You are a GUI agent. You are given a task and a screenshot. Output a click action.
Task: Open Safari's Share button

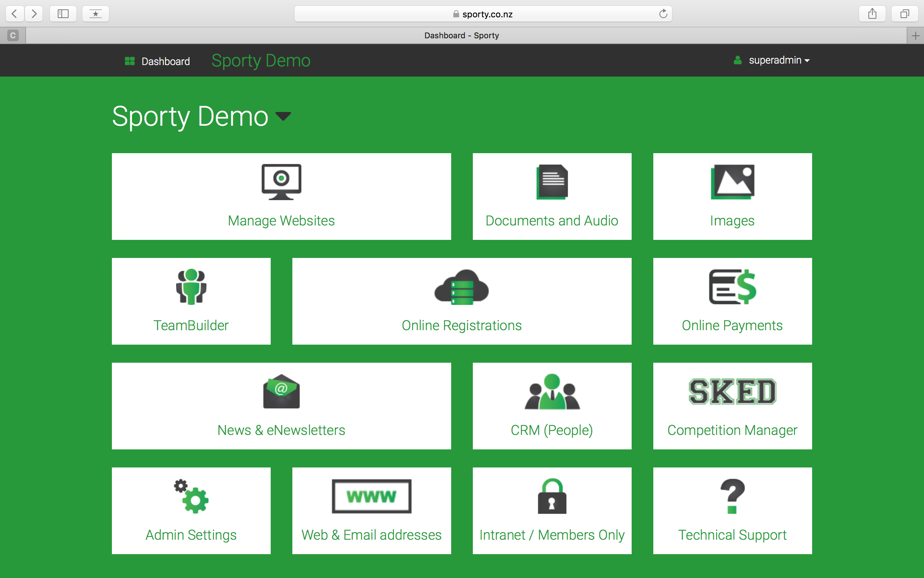point(872,14)
